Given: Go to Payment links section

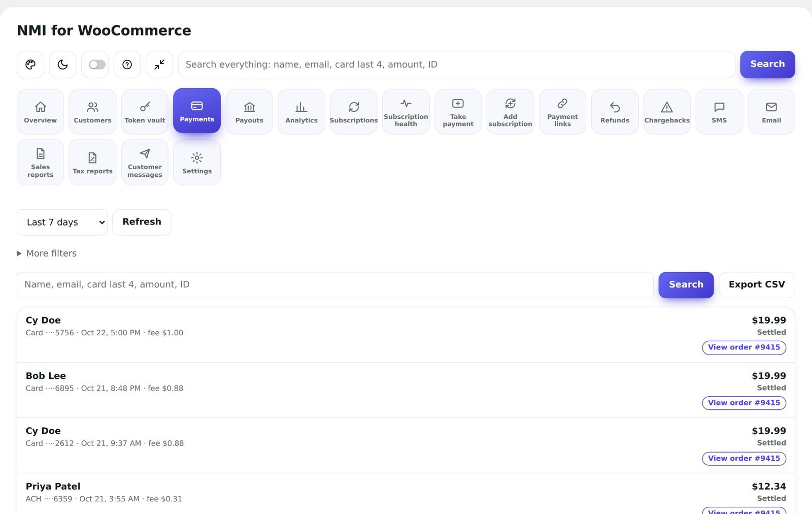Looking at the screenshot, I should 562,112.
